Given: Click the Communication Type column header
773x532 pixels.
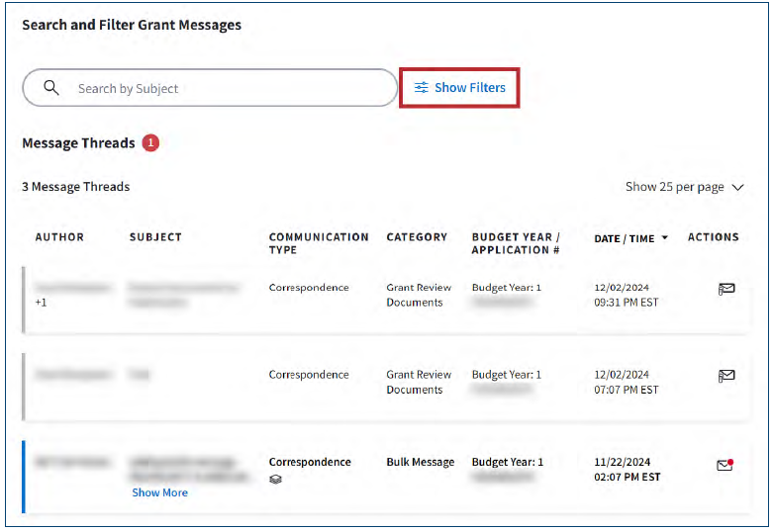Looking at the screenshot, I should pos(318,243).
